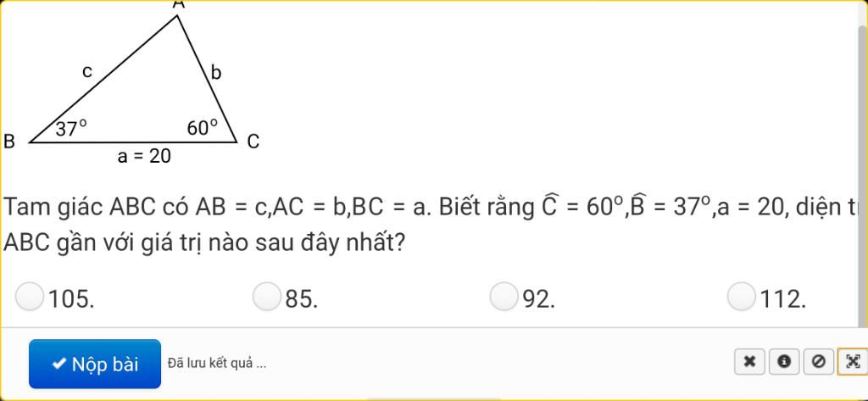Toggle the fullscreen arrows icon button
The width and height of the screenshot is (868, 401).
(x=853, y=362)
